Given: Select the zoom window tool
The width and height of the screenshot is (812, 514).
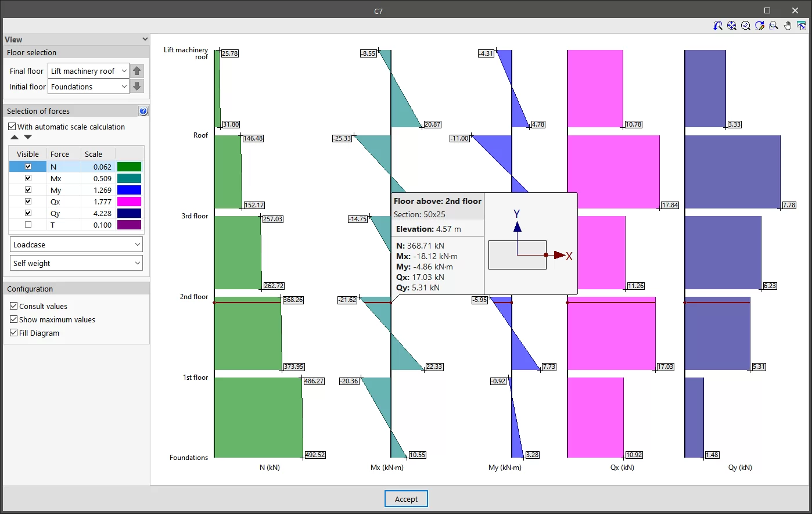Looking at the screenshot, I should (774, 26).
